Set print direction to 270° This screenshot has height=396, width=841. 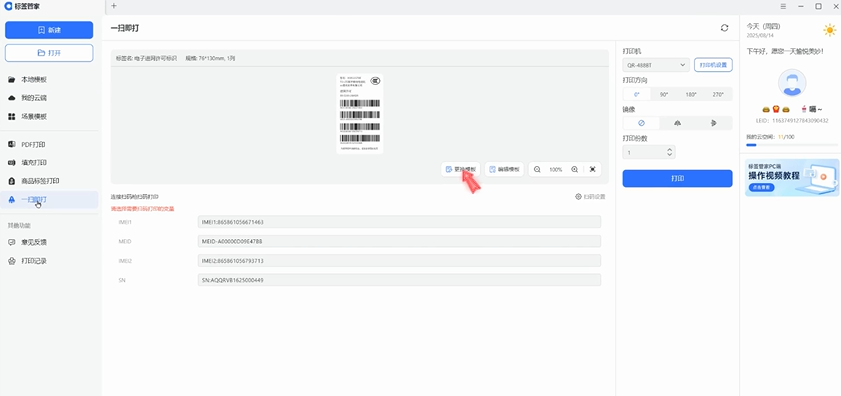718,94
